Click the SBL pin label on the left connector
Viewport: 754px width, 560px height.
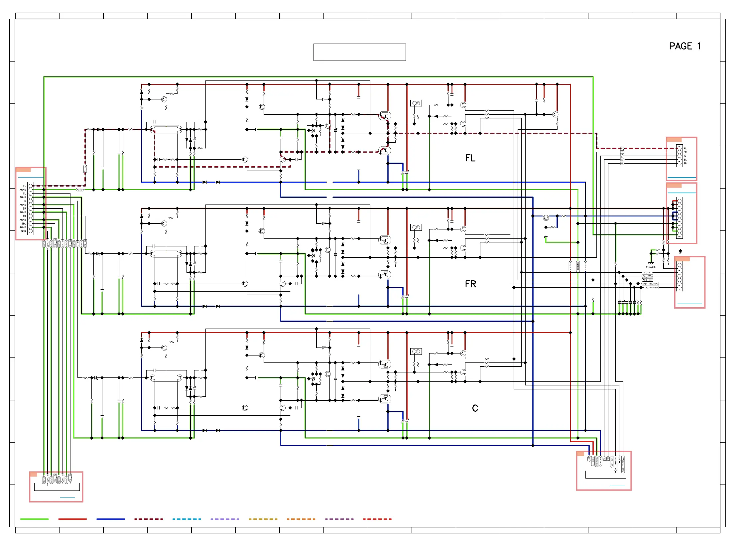coord(24,224)
